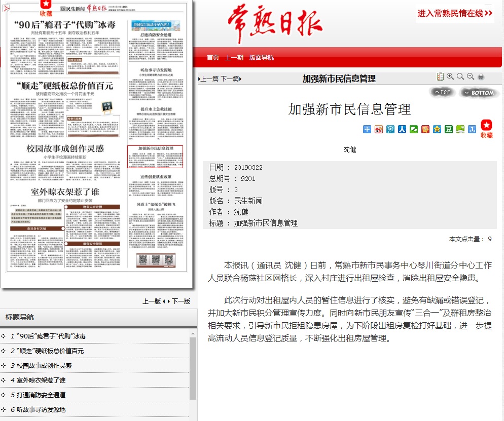
Task: Select 听故事寻访发源地 article on newspaper page
Action: click(x=156, y=84)
